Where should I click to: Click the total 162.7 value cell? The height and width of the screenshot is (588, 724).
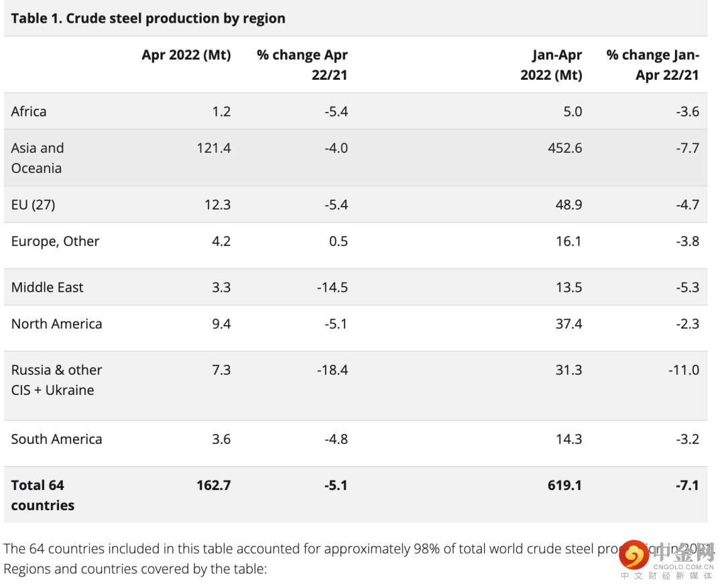tap(214, 485)
